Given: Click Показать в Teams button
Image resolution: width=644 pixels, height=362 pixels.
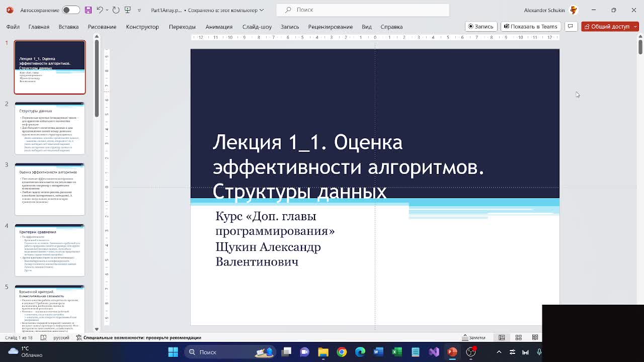Looking at the screenshot, I should [x=531, y=27].
